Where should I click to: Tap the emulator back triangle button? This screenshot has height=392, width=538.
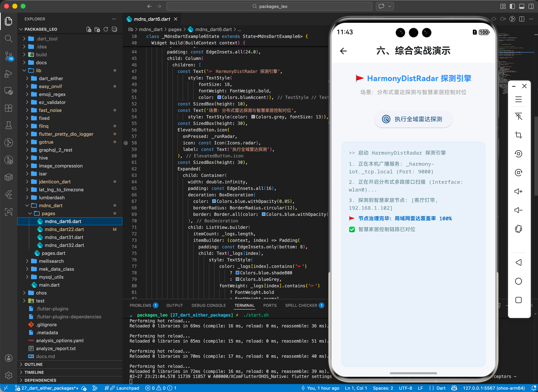coord(518,262)
